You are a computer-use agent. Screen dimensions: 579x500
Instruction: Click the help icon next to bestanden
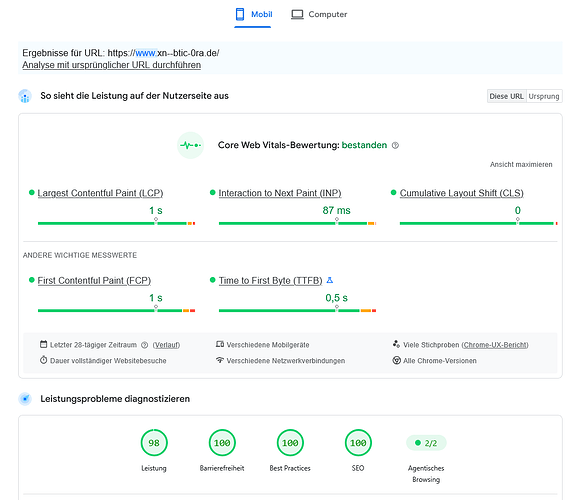(395, 145)
